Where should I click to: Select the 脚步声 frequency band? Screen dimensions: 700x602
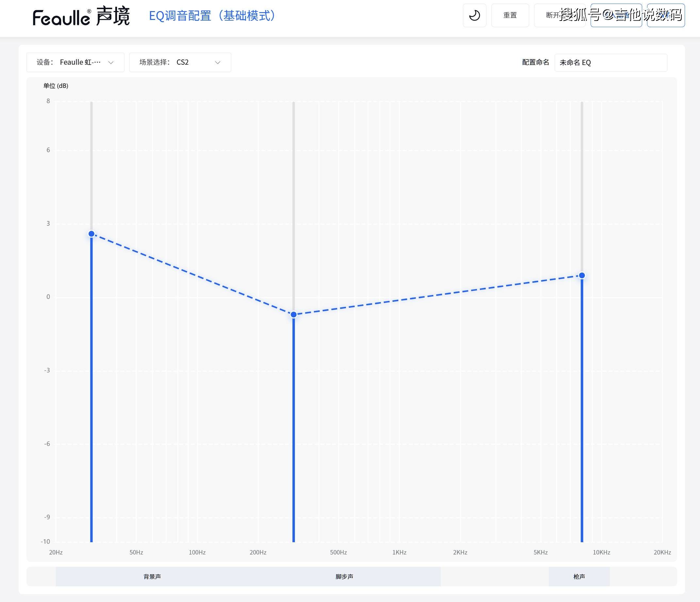click(x=344, y=576)
